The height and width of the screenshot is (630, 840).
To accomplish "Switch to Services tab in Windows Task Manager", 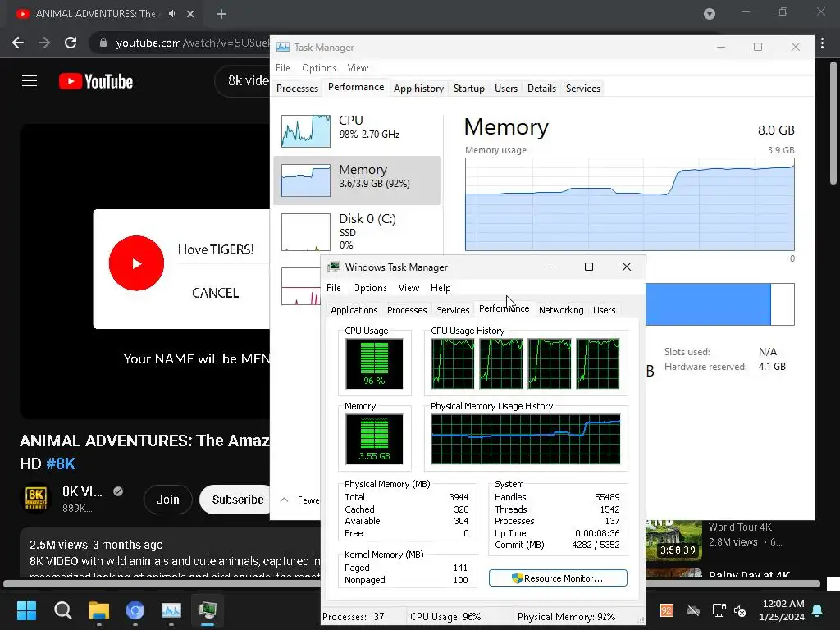I will point(453,310).
